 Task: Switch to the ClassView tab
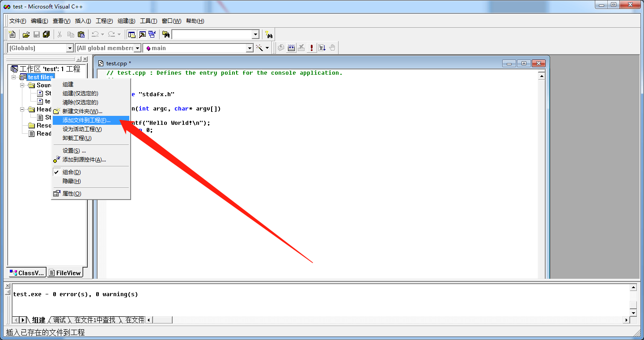pos(27,273)
